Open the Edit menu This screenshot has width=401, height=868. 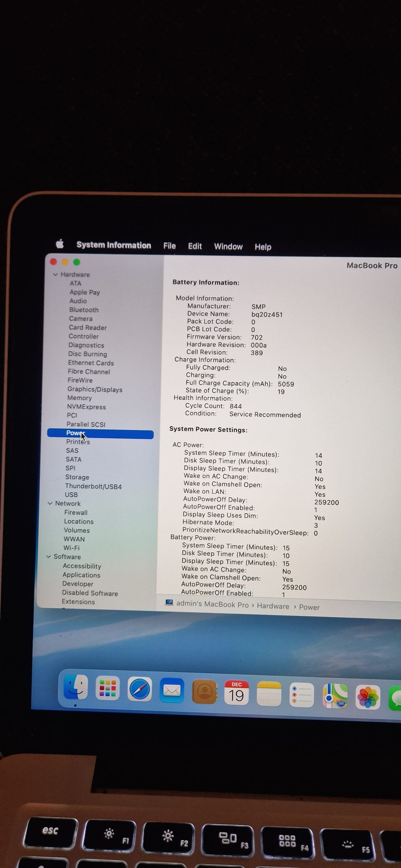coord(195,246)
